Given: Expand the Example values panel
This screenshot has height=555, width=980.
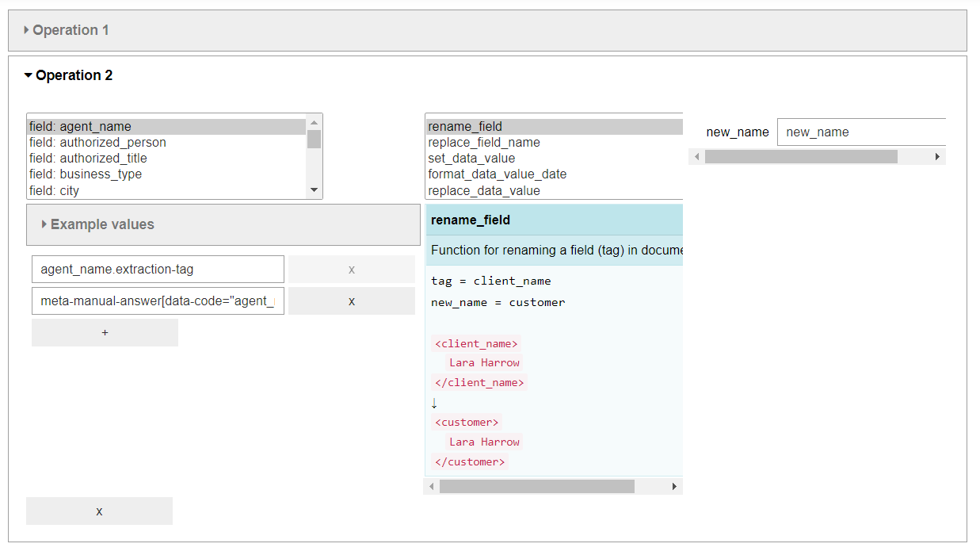Looking at the screenshot, I should (x=223, y=224).
